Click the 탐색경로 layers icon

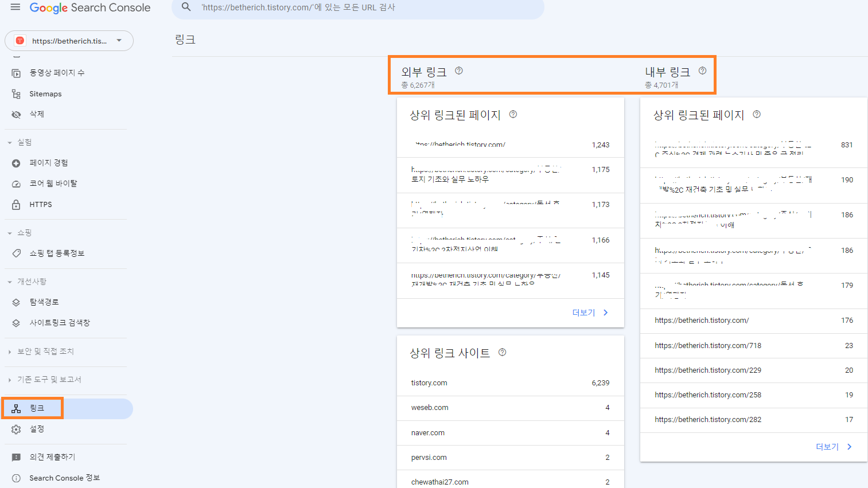[16, 302]
